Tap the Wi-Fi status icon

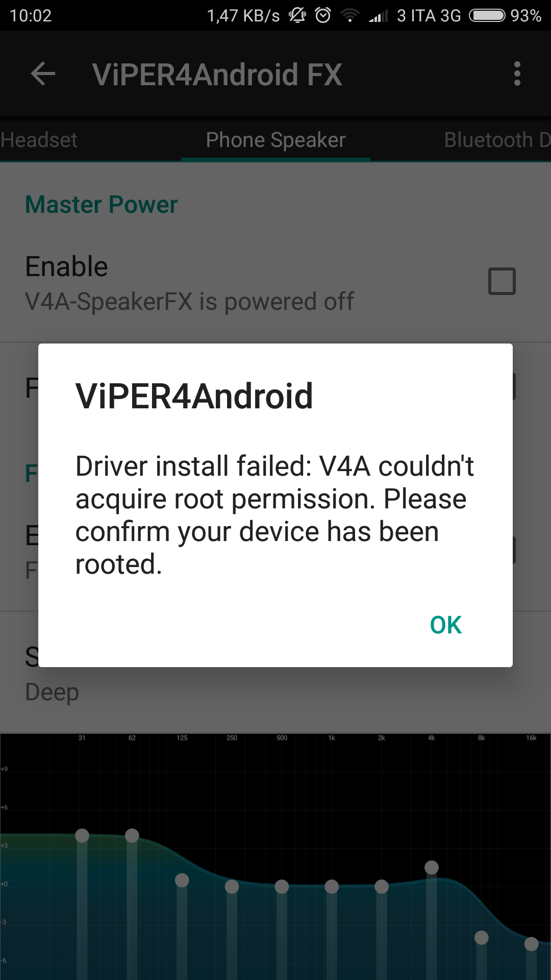pos(350,15)
